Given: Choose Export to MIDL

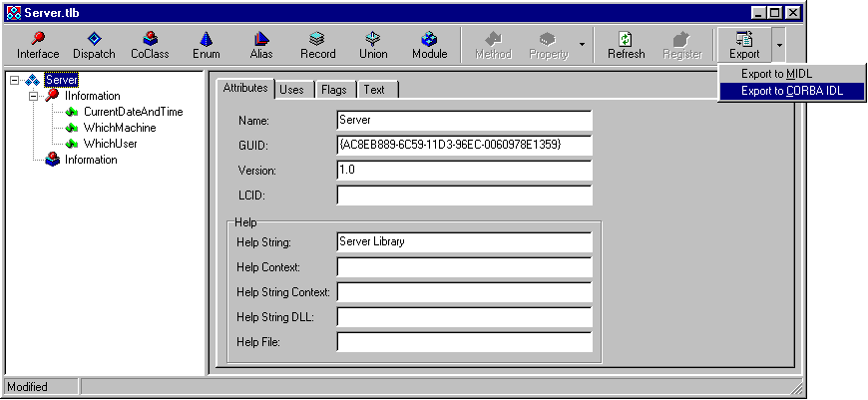Looking at the screenshot, I should pyautogui.click(x=775, y=74).
